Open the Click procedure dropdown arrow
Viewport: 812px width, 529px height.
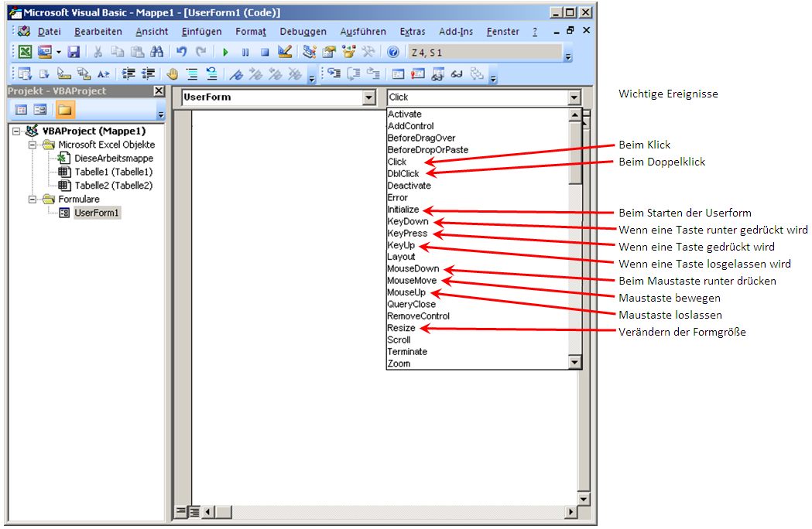[x=574, y=97]
